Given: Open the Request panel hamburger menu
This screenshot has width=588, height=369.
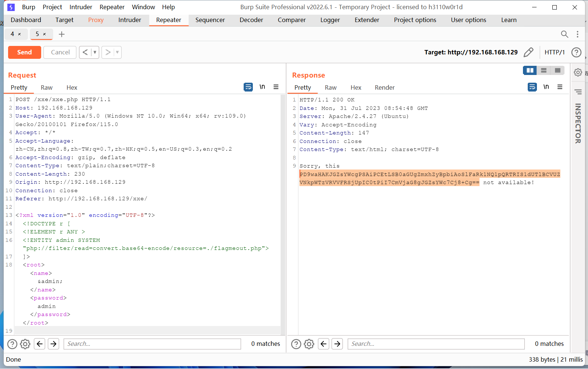Looking at the screenshot, I should tap(276, 87).
